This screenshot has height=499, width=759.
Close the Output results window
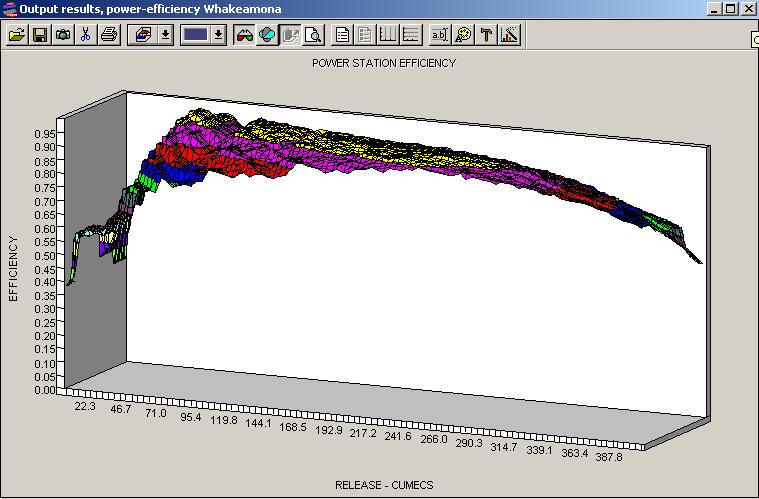point(748,9)
